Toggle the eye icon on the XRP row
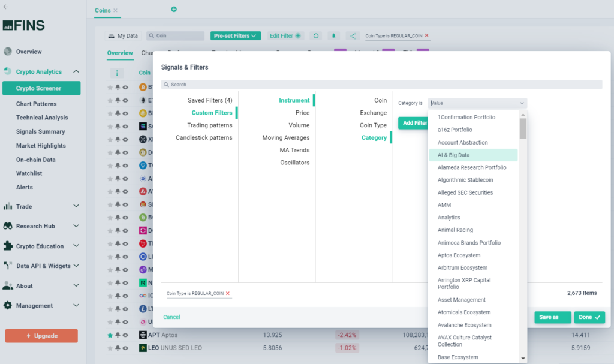The width and height of the screenshot is (614, 364). (x=125, y=139)
